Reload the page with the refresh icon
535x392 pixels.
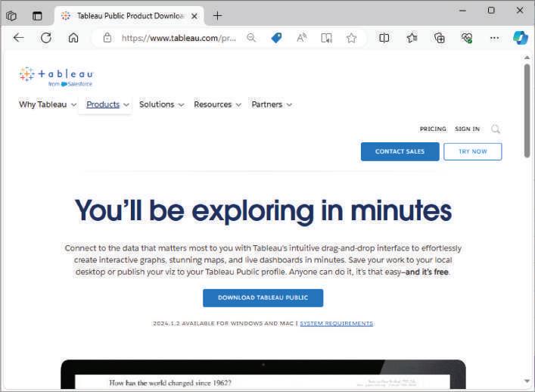point(46,38)
